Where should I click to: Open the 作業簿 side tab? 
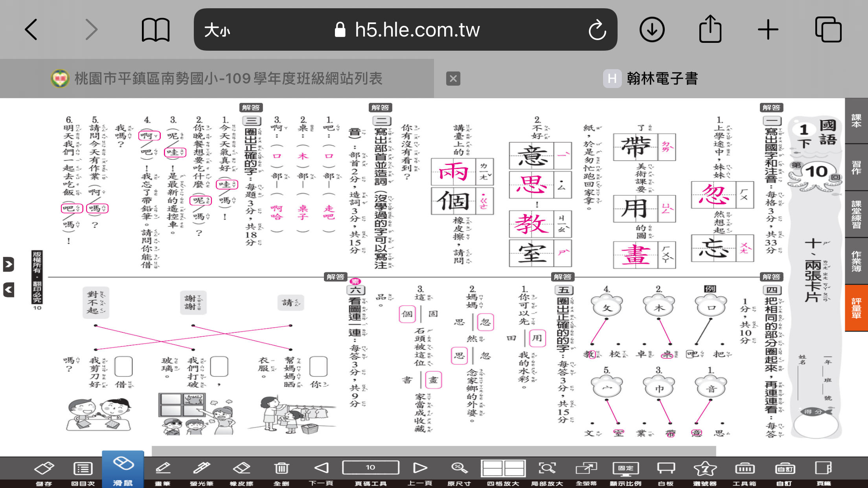coord(856,261)
